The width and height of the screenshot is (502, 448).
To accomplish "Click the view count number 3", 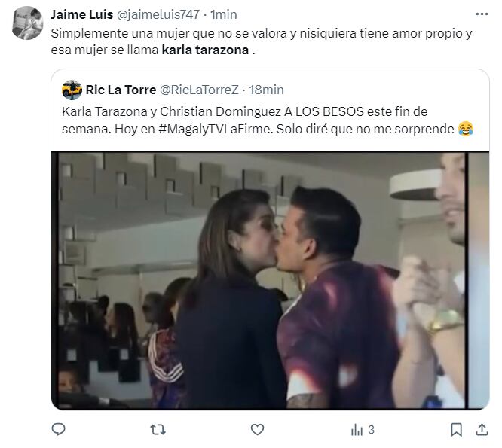I will pyautogui.click(x=371, y=429).
